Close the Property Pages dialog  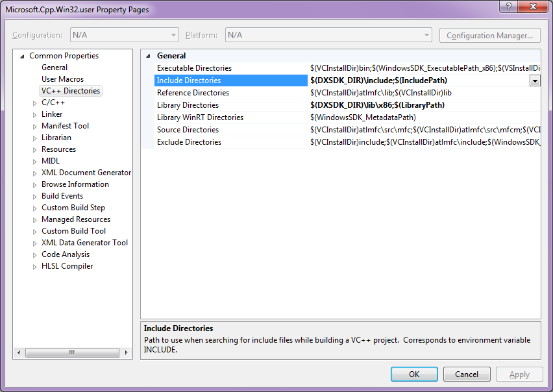(x=533, y=6)
